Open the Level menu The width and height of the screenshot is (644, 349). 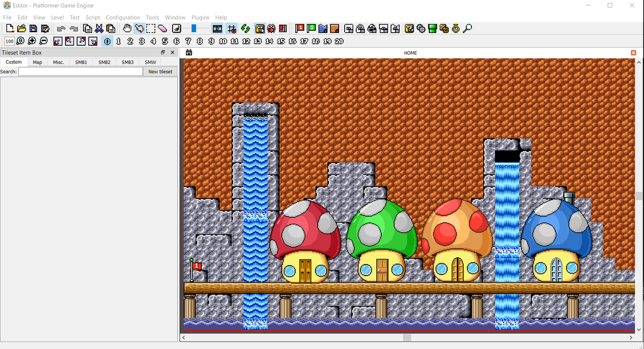57,18
